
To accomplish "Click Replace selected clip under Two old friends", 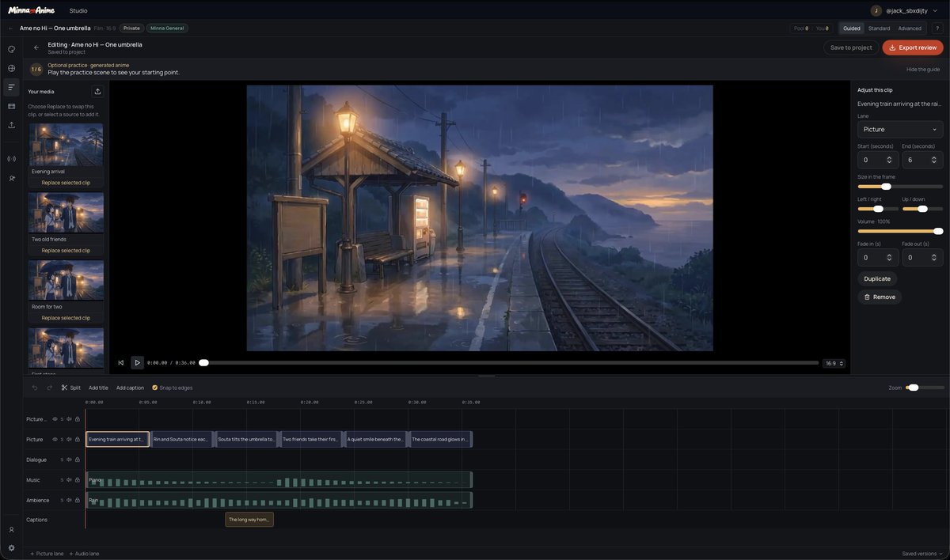I will [x=66, y=250].
